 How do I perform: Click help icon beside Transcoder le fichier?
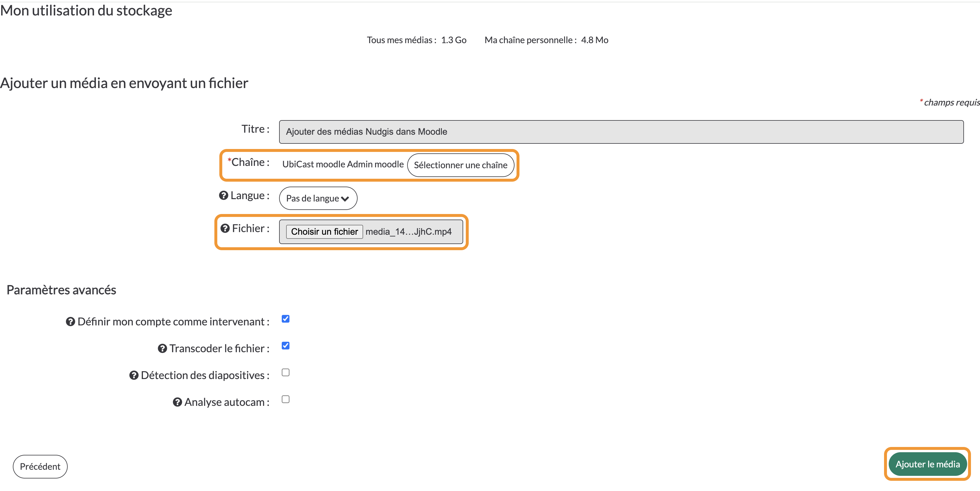pos(162,348)
